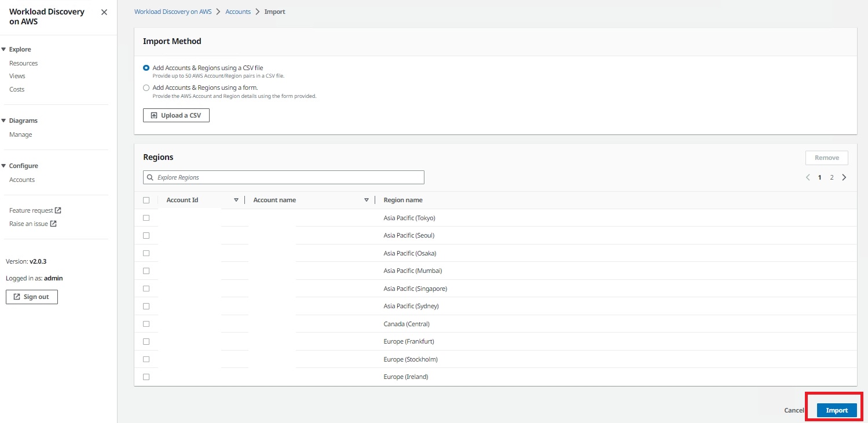Click the previous page chevron icon
The width and height of the screenshot is (868, 423).
(808, 177)
